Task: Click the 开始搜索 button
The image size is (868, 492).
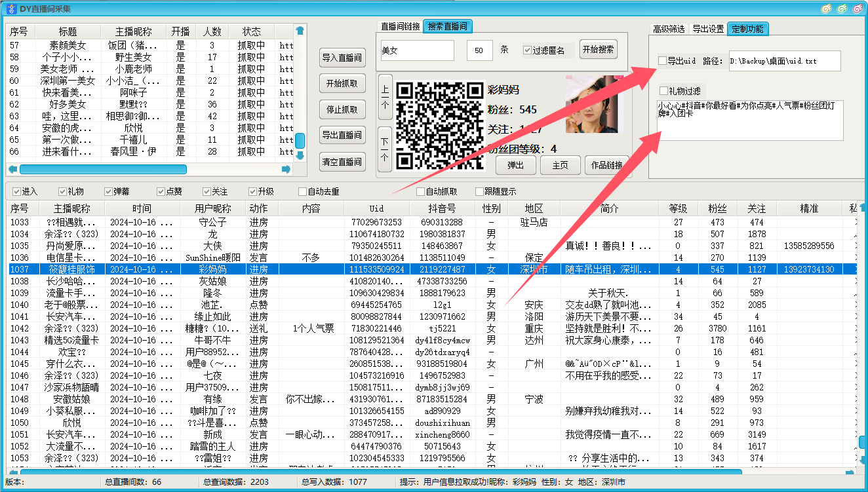Action: coord(599,49)
